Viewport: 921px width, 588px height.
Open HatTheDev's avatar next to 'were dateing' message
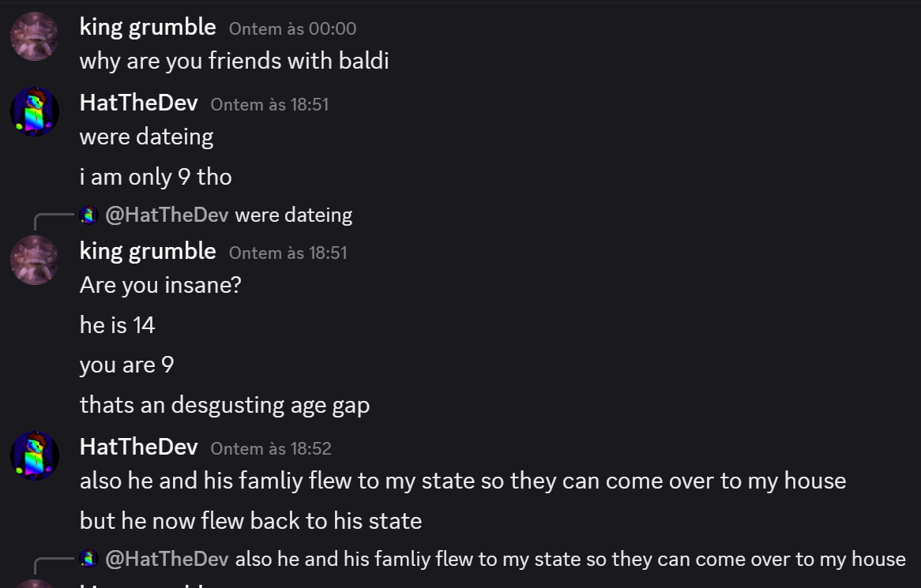(34, 111)
